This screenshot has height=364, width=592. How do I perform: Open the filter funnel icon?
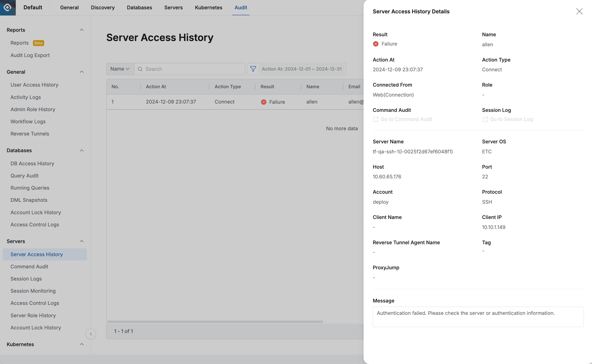[253, 69]
